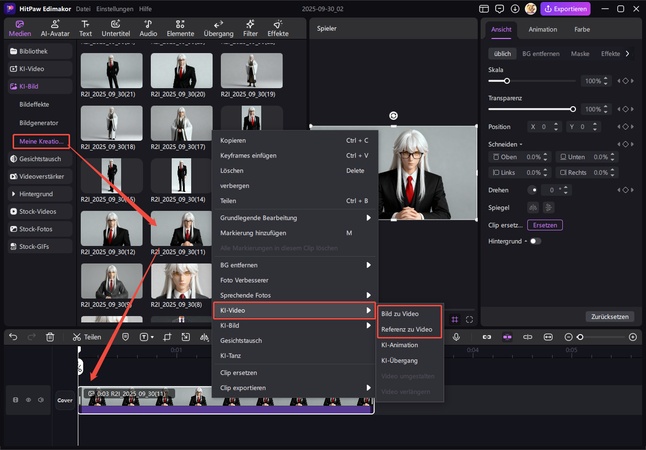Open Bibliothek in the left sidebar
The width and height of the screenshot is (646, 450).
(x=40, y=51)
